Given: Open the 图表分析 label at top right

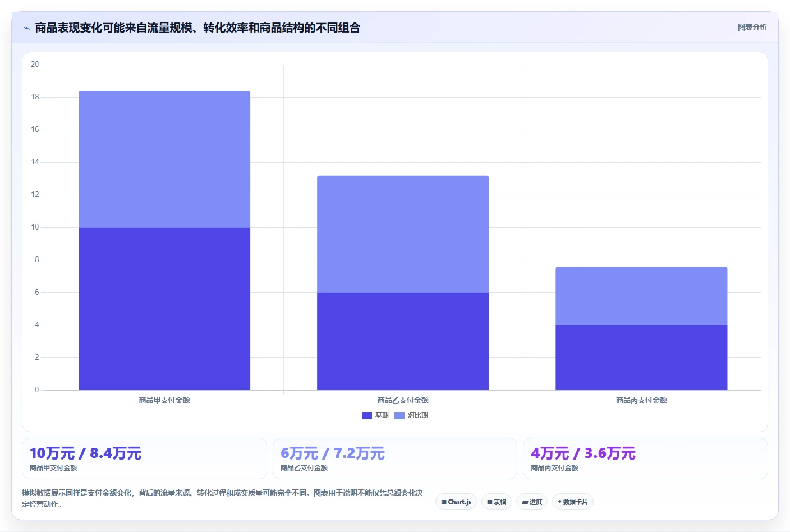Looking at the screenshot, I should pyautogui.click(x=752, y=27).
